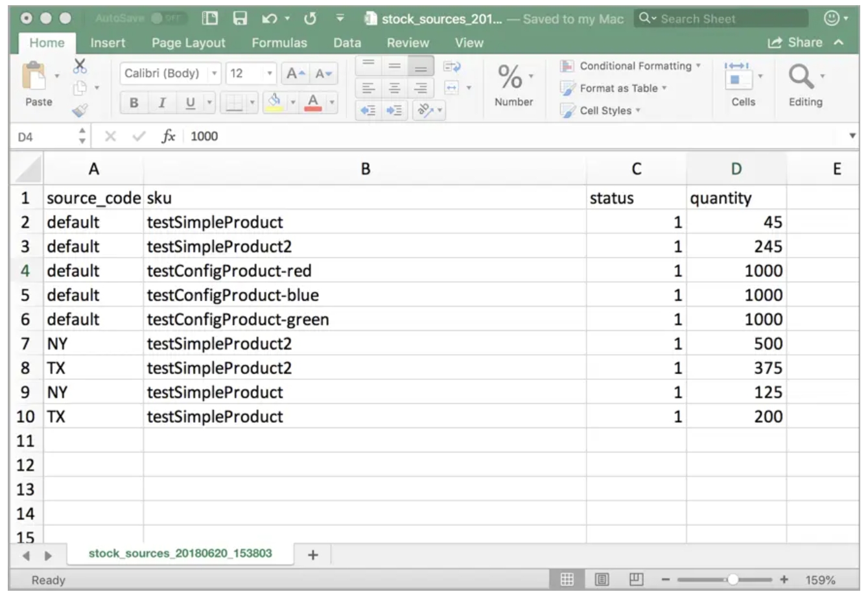This screenshot has height=594, width=868.
Task: Click the Wrap Text icon
Action: click(451, 66)
